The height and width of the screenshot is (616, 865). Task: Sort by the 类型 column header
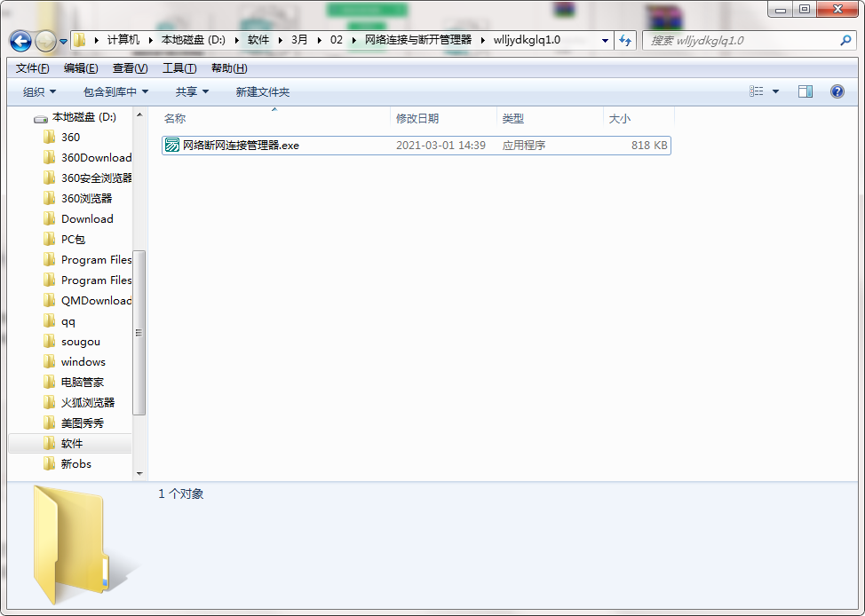(550, 118)
